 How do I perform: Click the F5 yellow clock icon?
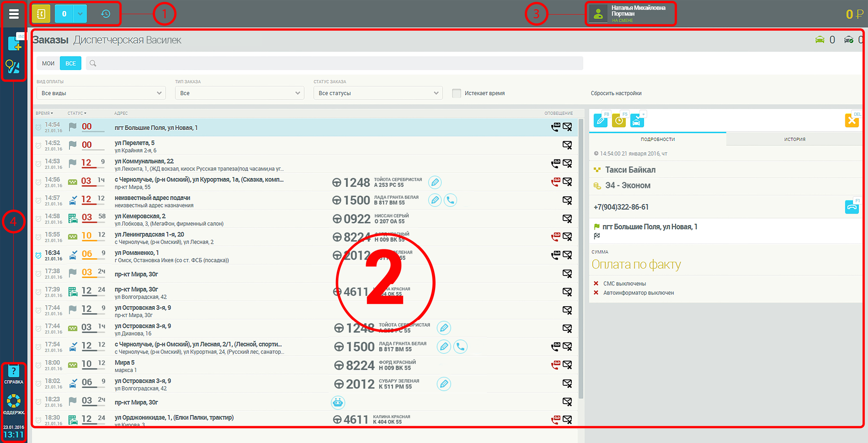(619, 120)
